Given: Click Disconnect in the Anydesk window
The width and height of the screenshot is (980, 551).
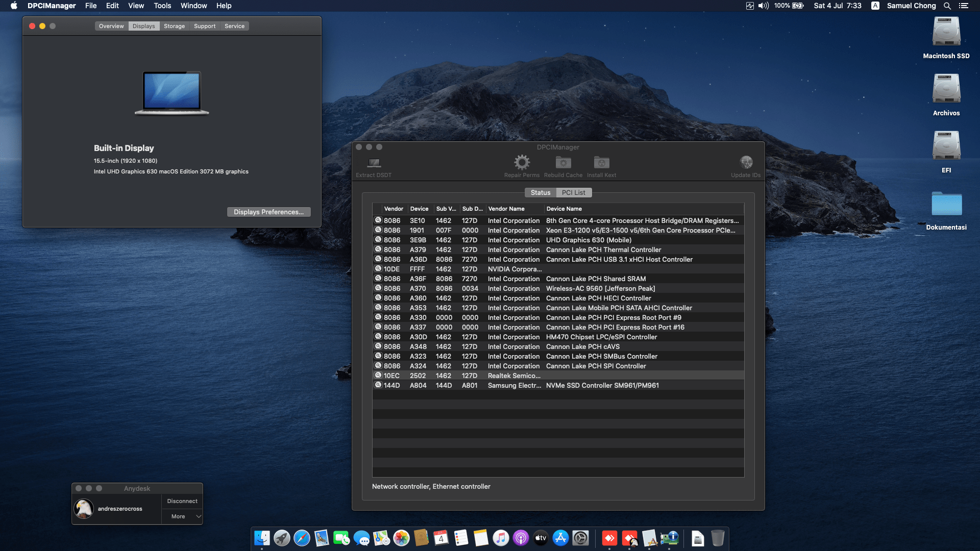Looking at the screenshot, I should pyautogui.click(x=182, y=501).
